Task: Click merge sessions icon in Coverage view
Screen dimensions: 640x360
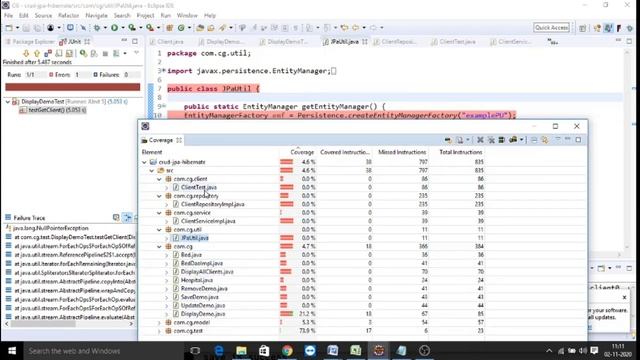Action: 502,140
